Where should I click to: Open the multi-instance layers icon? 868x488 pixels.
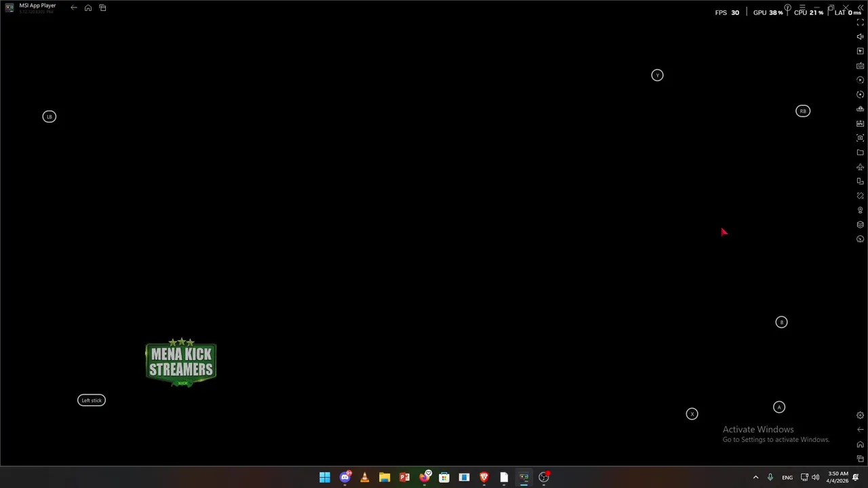(861, 224)
